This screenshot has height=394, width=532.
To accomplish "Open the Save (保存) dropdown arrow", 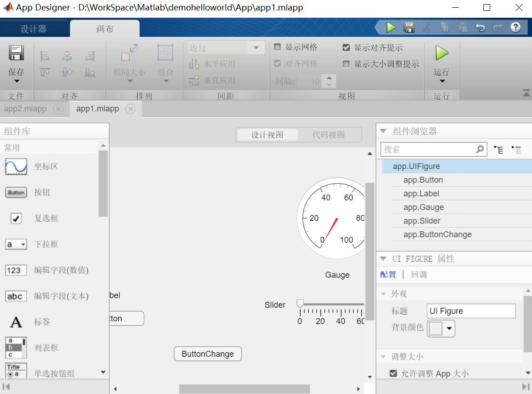I will pos(17,81).
